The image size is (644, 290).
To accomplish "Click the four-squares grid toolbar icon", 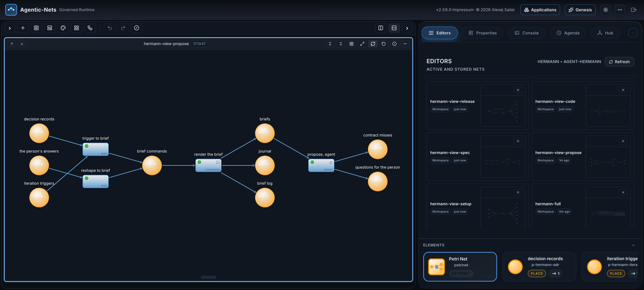I will [x=76, y=28].
